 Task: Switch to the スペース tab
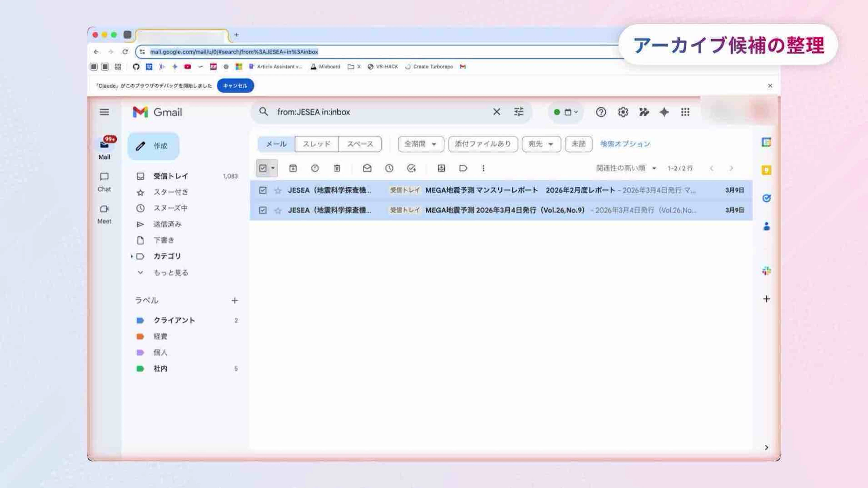360,144
